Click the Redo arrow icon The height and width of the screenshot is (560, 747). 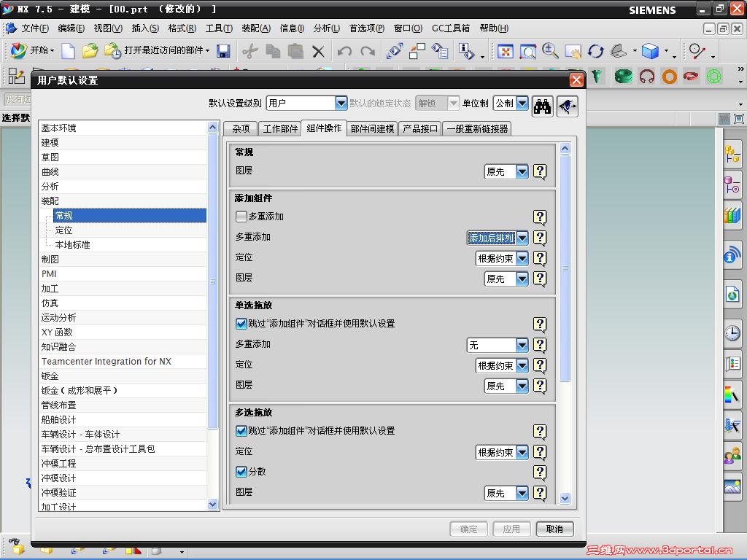click(368, 50)
